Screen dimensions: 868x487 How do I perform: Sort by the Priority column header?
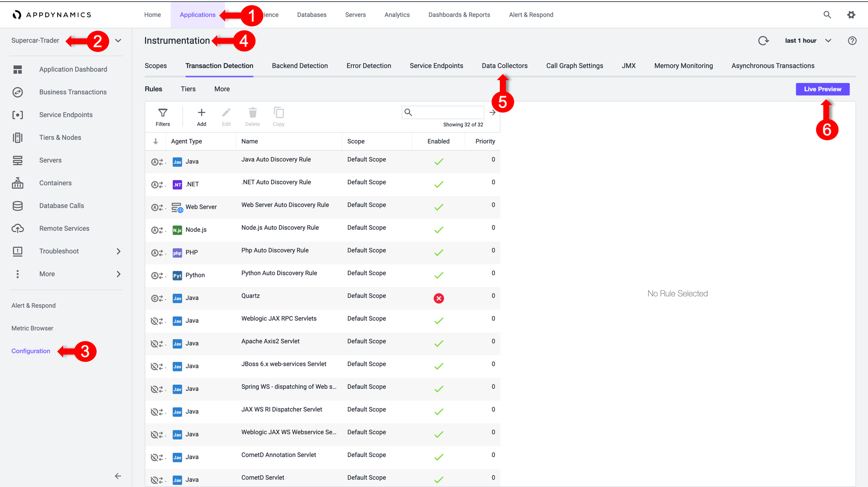click(485, 142)
